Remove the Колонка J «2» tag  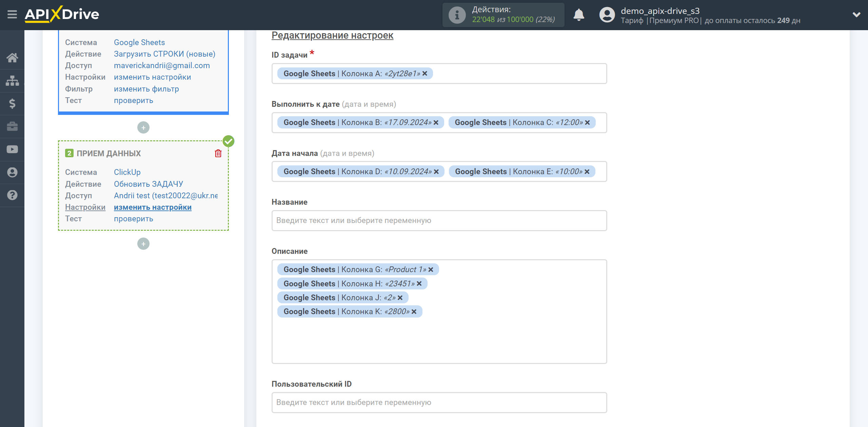click(x=400, y=298)
